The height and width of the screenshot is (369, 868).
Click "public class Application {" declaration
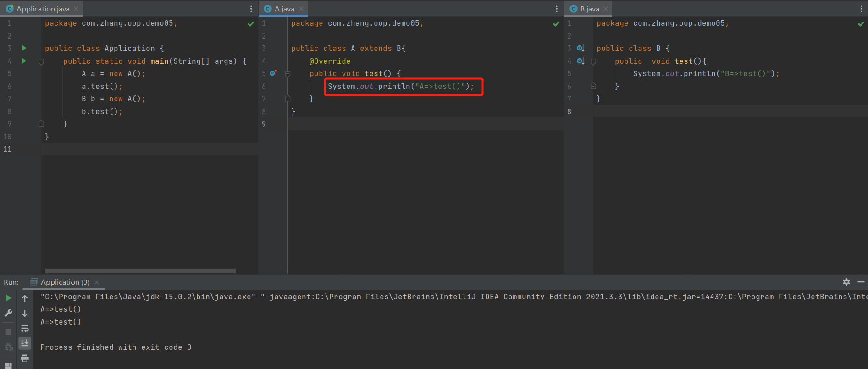tap(105, 49)
